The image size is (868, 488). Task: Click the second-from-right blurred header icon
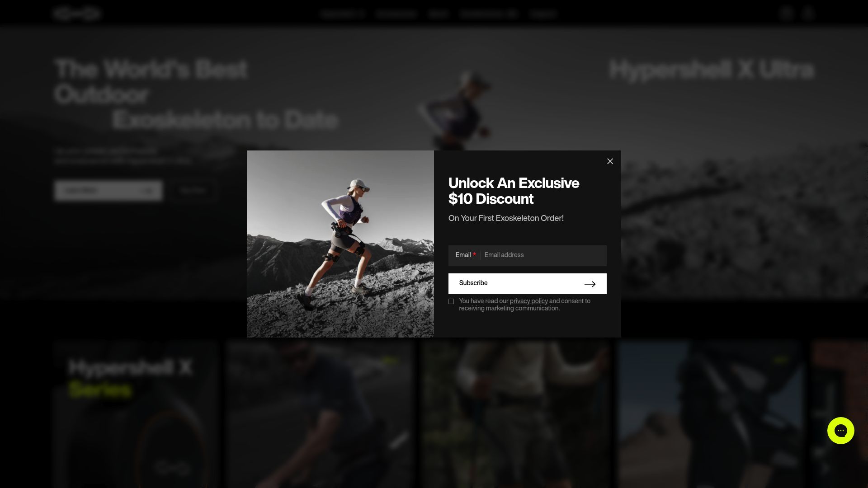[x=787, y=14]
